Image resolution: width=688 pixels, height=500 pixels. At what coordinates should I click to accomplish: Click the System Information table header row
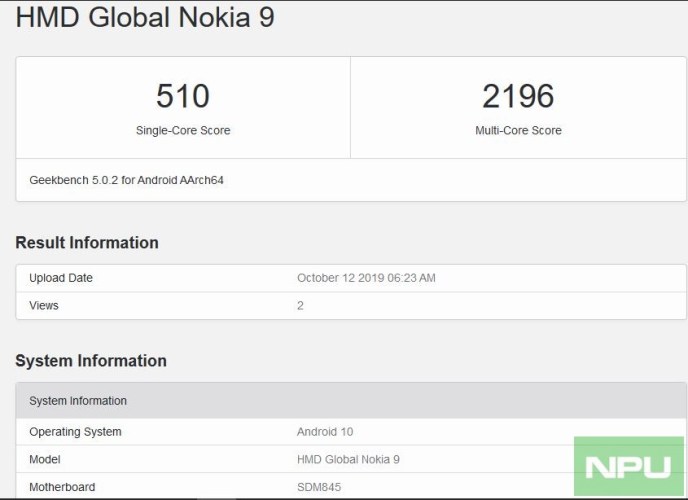click(351, 401)
